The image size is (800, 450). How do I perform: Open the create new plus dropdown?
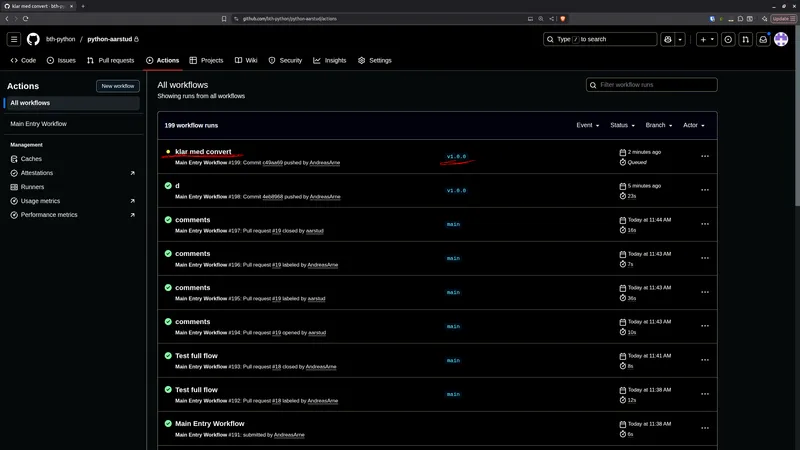pyautogui.click(x=707, y=39)
